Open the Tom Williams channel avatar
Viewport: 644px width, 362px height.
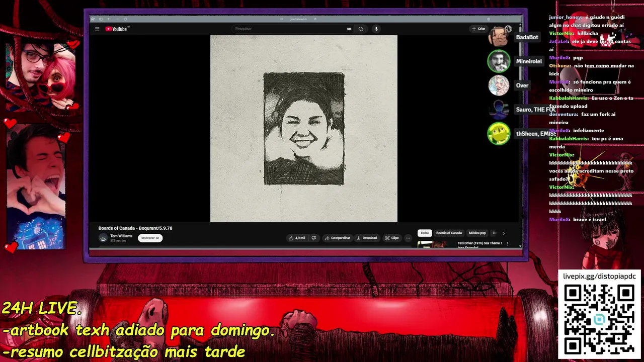(x=103, y=238)
